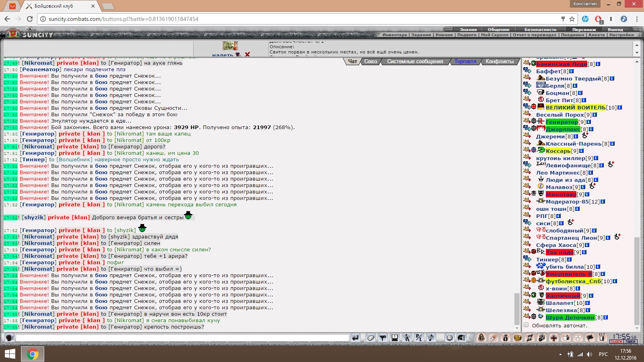This screenshot has height=362, width=644.
Task: Click the Chrome bookmark star icon
Action: 572,19
